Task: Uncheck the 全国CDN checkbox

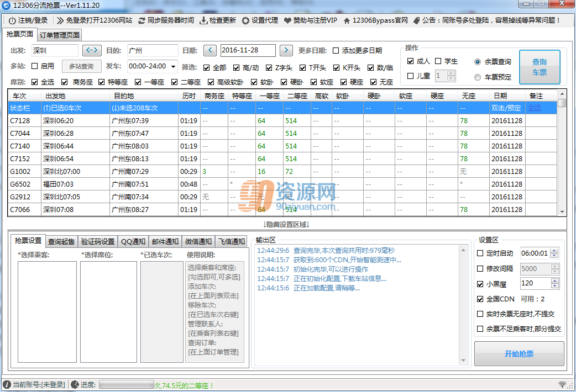Action: [x=480, y=299]
